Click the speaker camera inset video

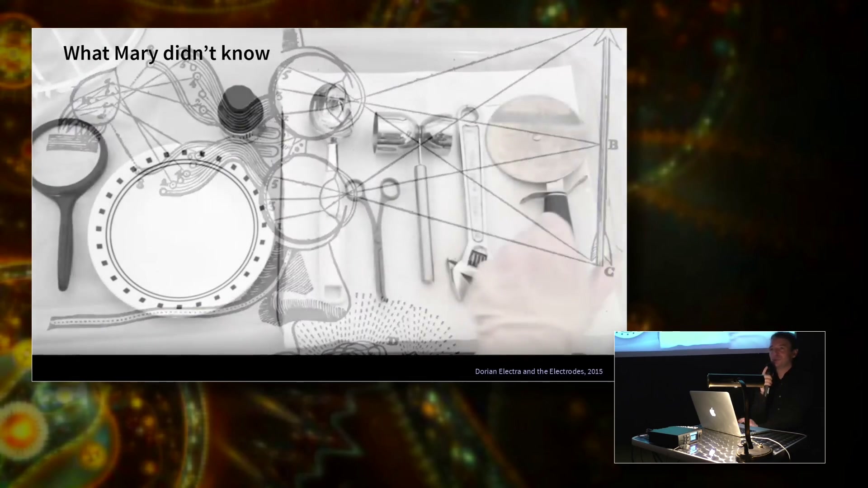[719, 397]
